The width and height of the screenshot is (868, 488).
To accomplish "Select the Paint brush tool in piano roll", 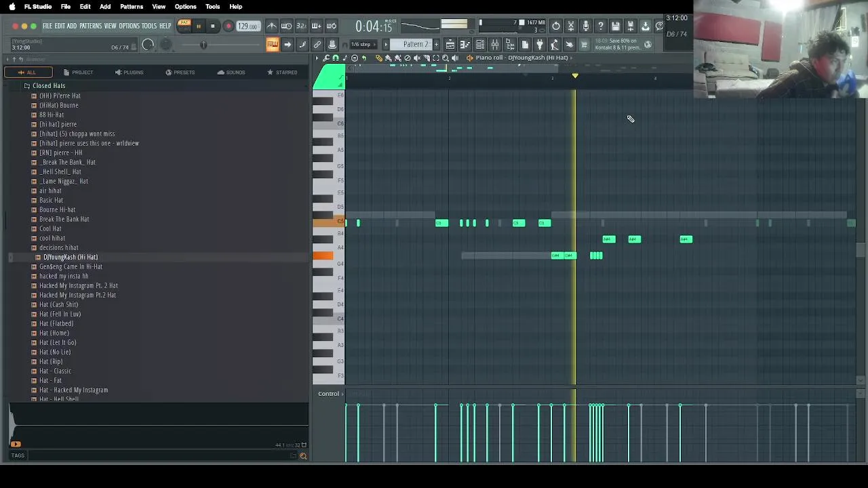I will [x=389, y=58].
